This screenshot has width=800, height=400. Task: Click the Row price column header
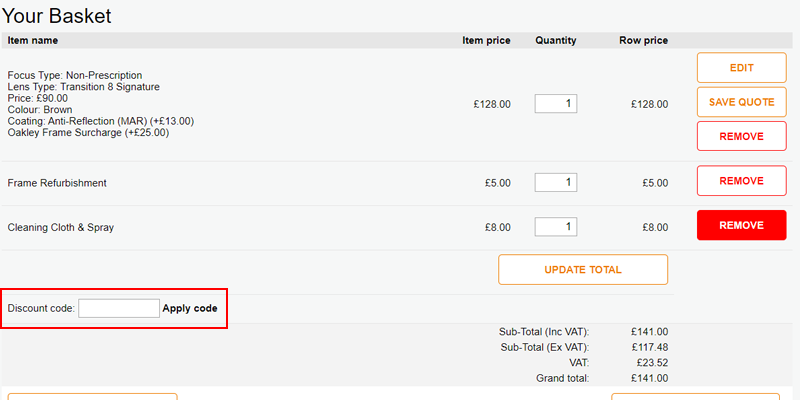click(643, 40)
